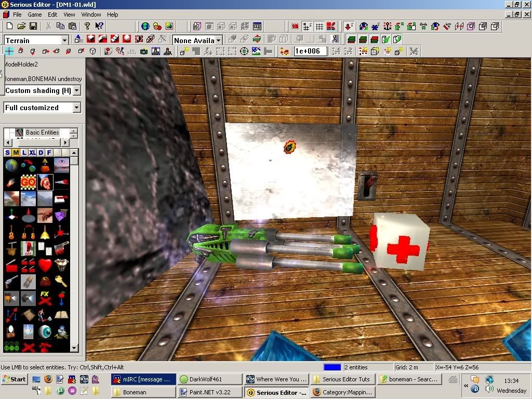532x399 pixels.
Task: Open the Window menu
Action: pyautogui.click(x=91, y=15)
